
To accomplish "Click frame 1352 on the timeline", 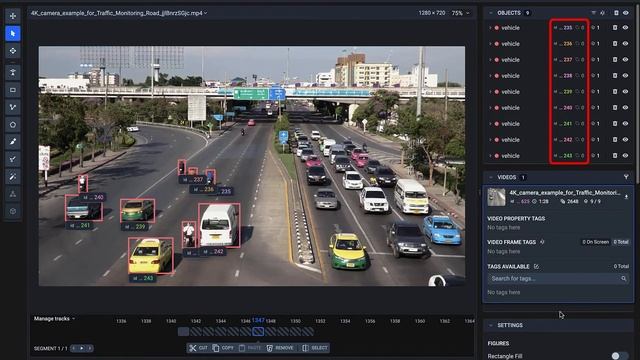I will tap(320, 321).
